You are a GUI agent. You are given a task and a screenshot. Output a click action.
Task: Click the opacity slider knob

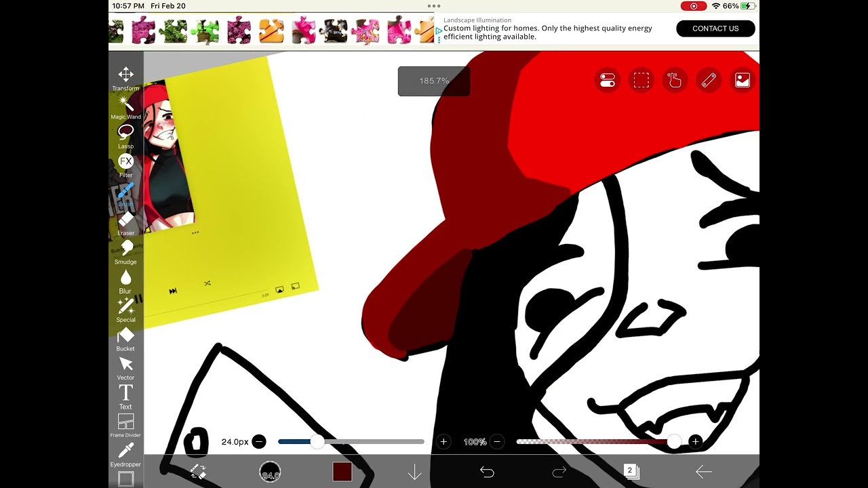673,442
